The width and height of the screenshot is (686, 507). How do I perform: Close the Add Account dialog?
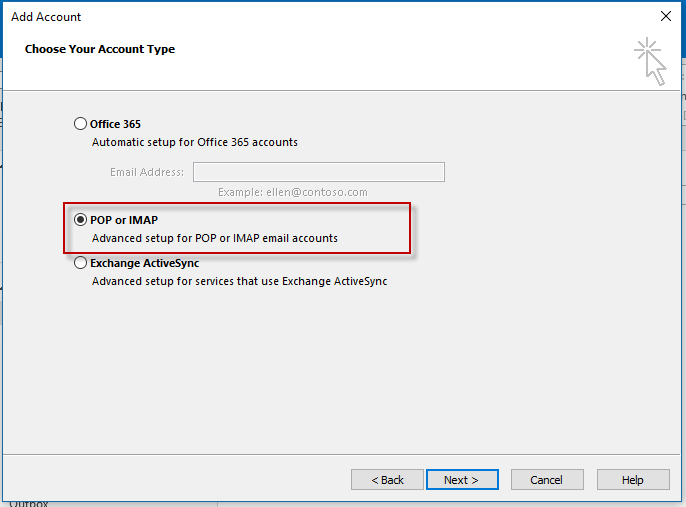tap(666, 16)
